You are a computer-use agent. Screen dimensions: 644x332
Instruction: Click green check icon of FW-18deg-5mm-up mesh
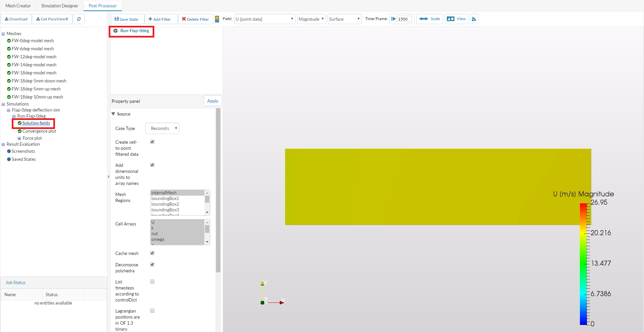[9, 89]
